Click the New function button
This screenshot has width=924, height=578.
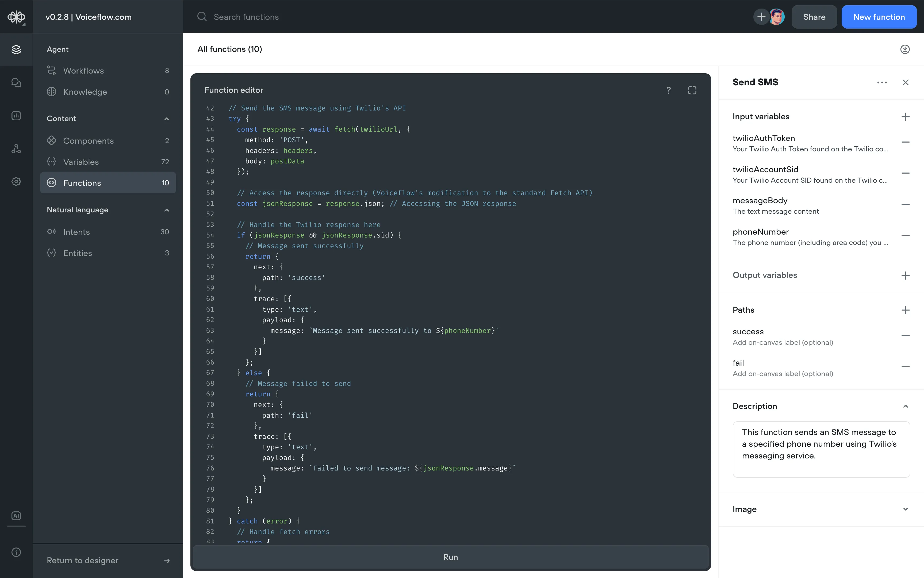click(x=879, y=17)
